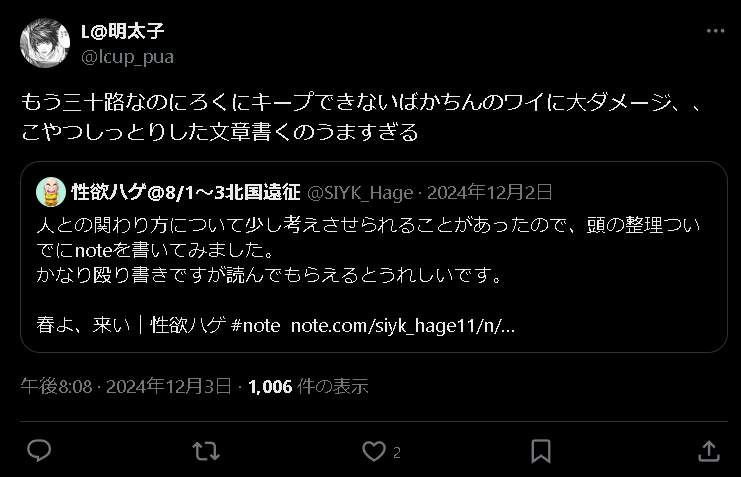Viewport: 741px width, 477px height.
Task: Select the #note hashtag text
Action: (256, 326)
